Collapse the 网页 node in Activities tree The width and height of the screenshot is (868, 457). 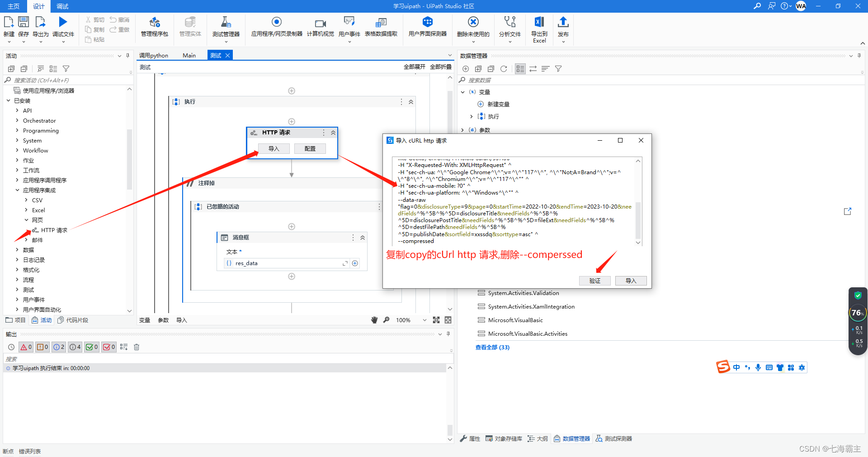(26, 220)
